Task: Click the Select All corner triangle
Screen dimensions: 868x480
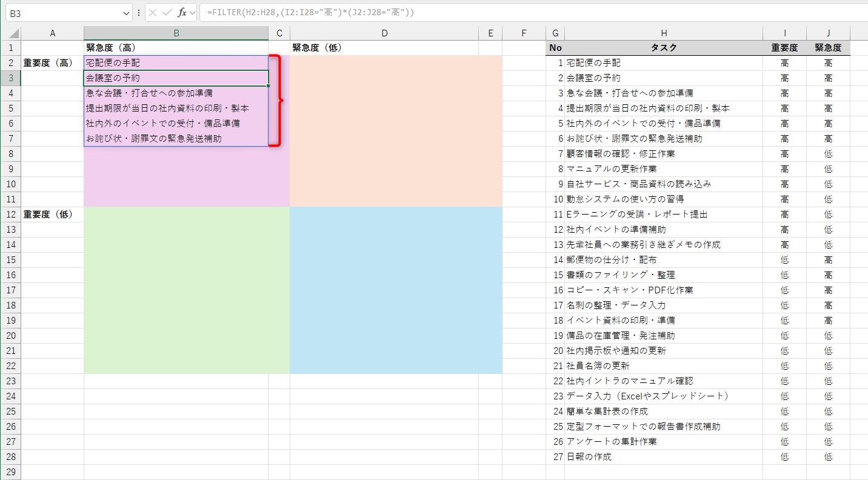Action: point(15,34)
